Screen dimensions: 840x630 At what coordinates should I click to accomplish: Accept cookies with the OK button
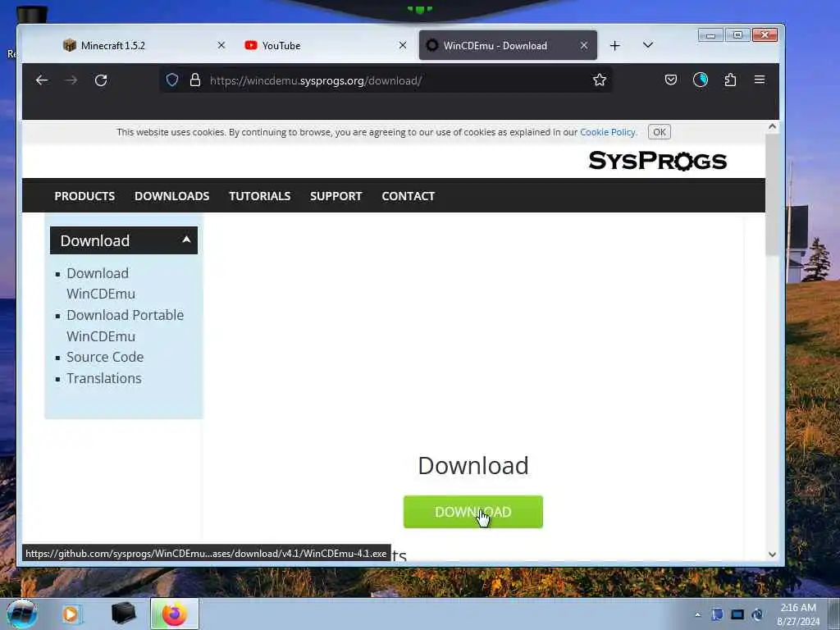[659, 132]
